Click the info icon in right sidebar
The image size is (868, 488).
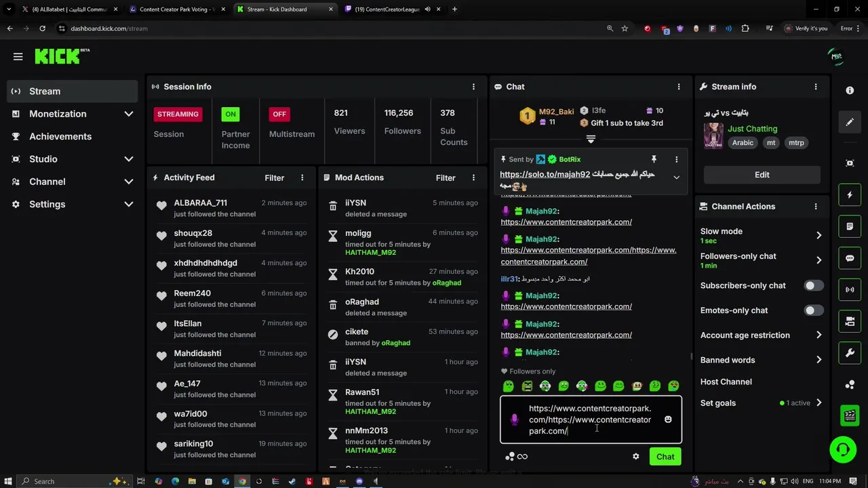(850, 90)
